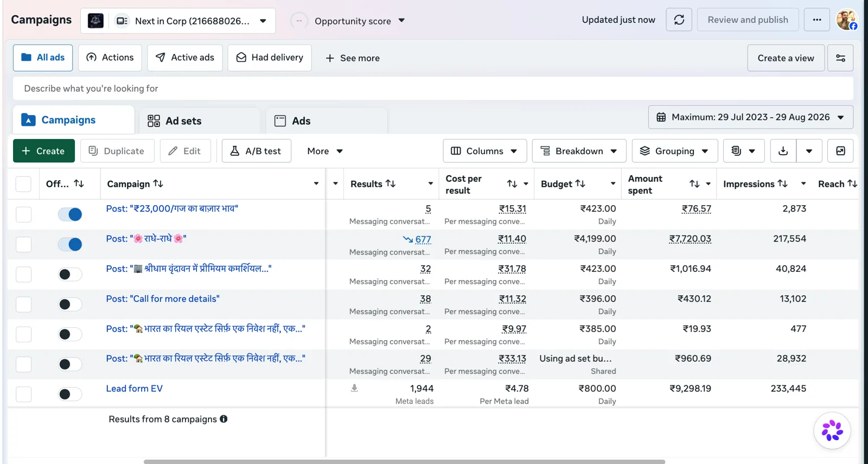The width and height of the screenshot is (868, 464).
Task: Click the refresh data icon
Action: (x=679, y=20)
